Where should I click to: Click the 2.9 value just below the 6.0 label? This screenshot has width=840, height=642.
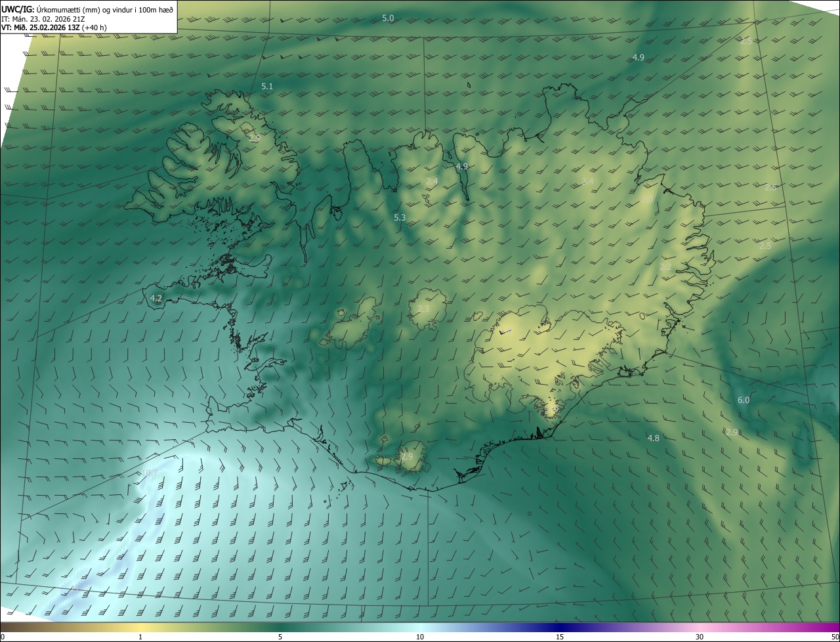pos(732,432)
